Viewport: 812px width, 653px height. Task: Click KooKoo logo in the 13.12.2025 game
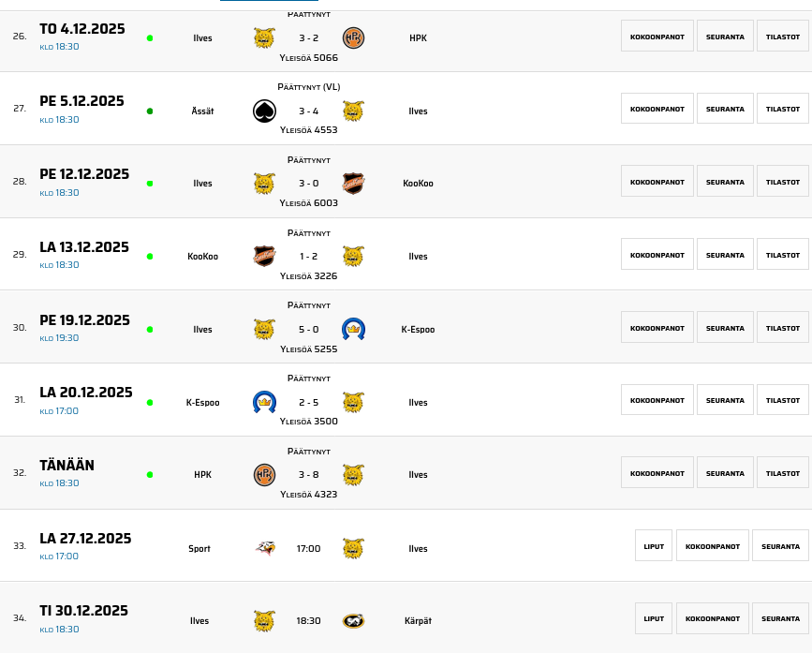pyautogui.click(x=264, y=257)
